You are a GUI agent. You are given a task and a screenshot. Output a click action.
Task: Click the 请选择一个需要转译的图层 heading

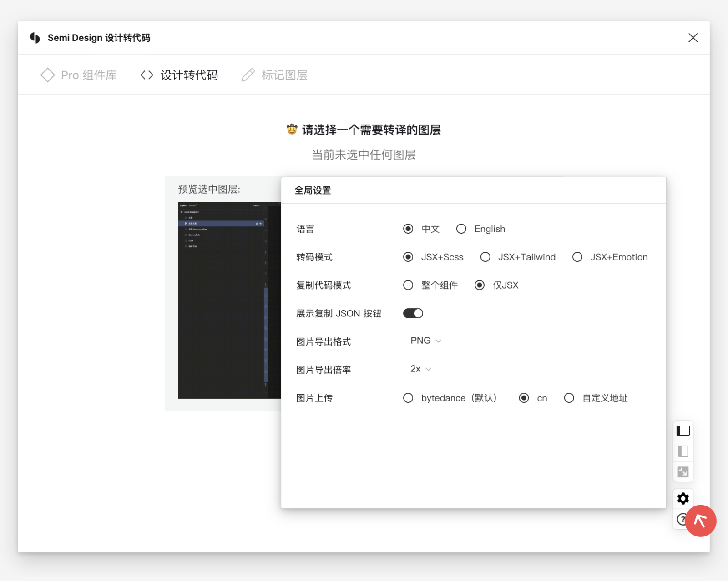click(x=371, y=130)
